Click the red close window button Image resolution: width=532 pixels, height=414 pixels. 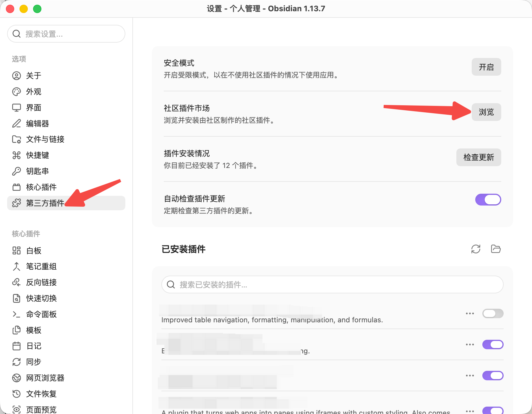point(10,9)
